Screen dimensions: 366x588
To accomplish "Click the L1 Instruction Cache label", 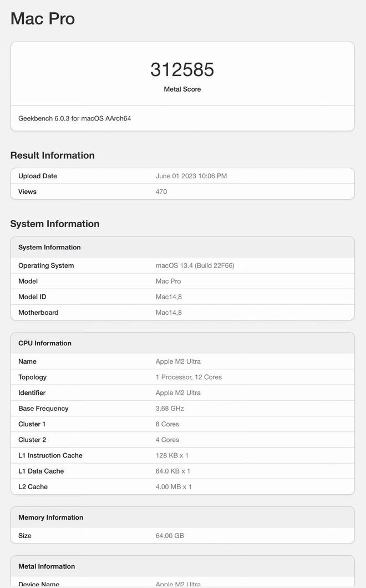I will click(x=50, y=456).
